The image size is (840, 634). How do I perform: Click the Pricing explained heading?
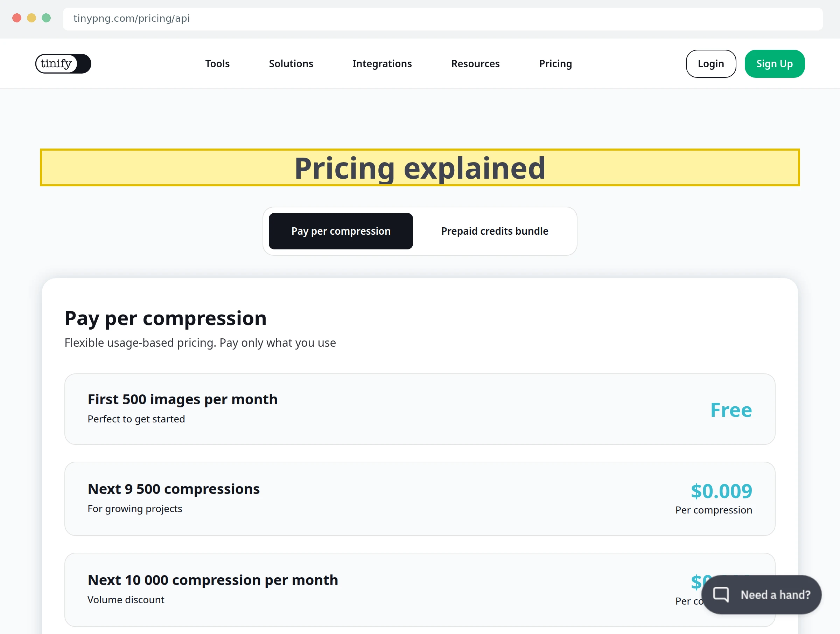[x=420, y=168]
